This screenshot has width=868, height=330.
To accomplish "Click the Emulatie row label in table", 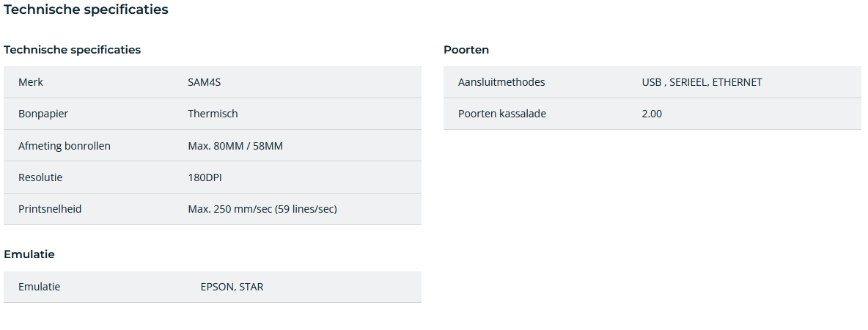I will pyautogui.click(x=40, y=287).
